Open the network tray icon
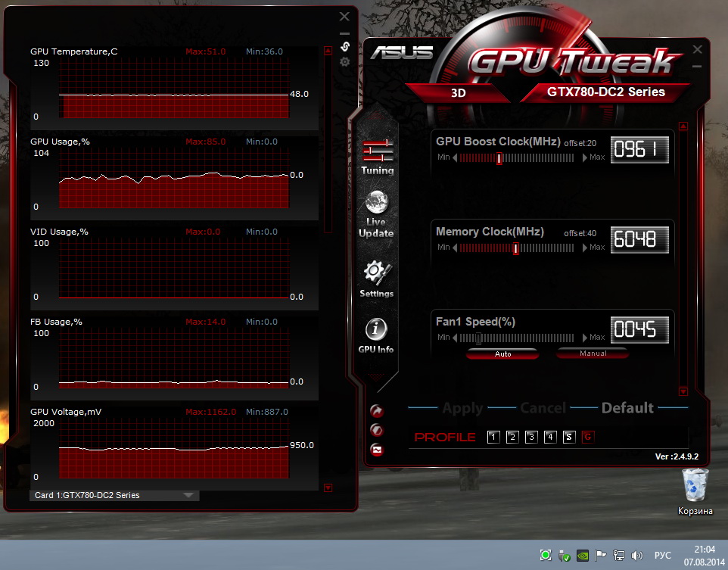 [618, 555]
